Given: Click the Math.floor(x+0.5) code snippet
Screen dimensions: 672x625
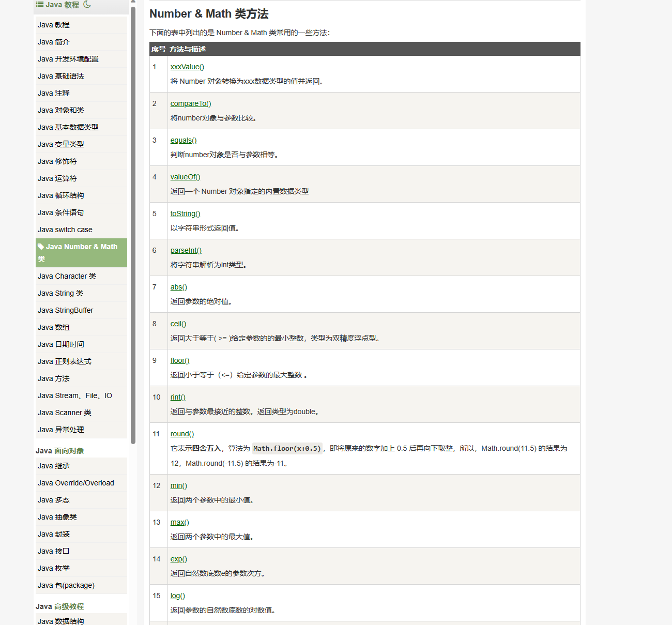Looking at the screenshot, I should coord(287,448).
